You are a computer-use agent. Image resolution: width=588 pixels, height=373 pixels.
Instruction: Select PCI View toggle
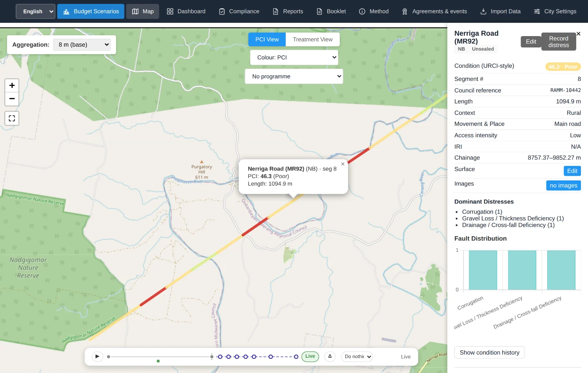click(x=267, y=39)
